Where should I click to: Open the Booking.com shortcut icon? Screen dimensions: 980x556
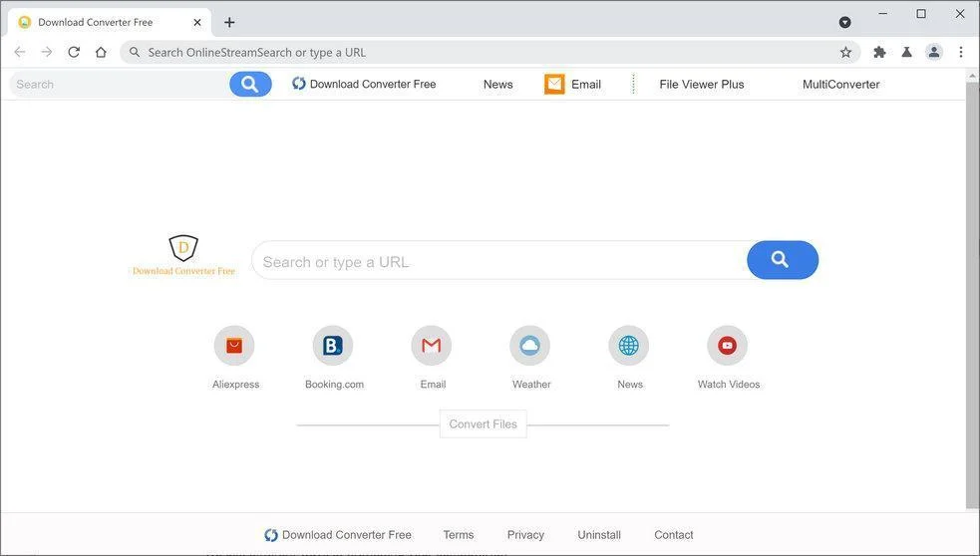tap(333, 346)
